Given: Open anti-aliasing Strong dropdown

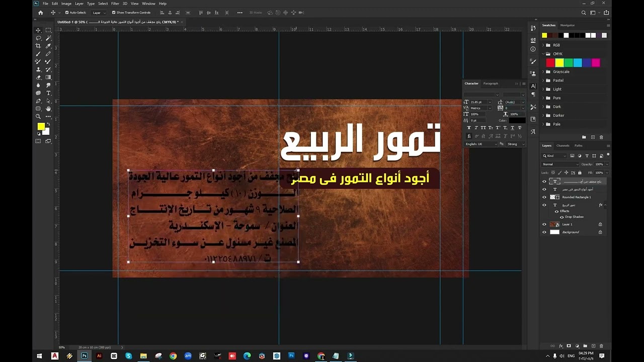Looking at the screenshot, I should [x=516, y=144].
